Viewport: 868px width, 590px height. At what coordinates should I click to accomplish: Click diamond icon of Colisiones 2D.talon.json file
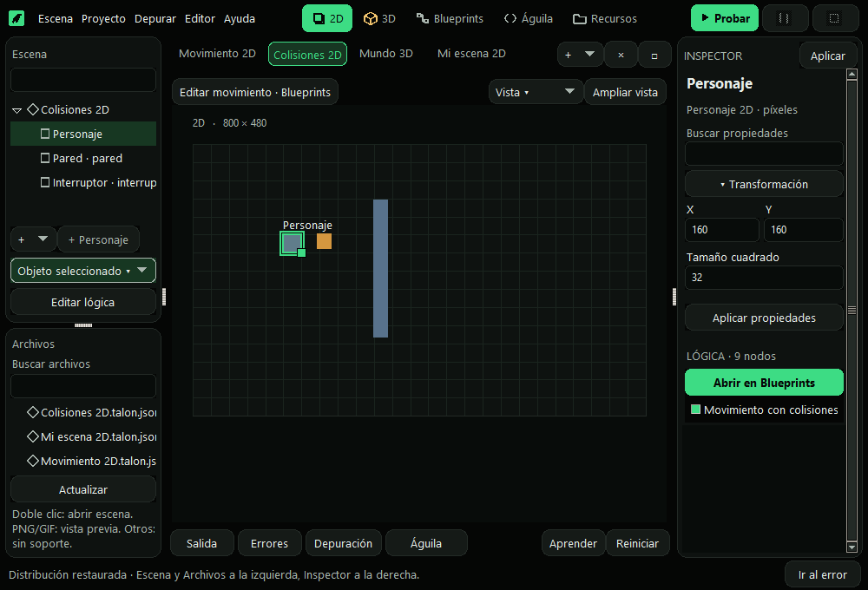pos(33,412)
